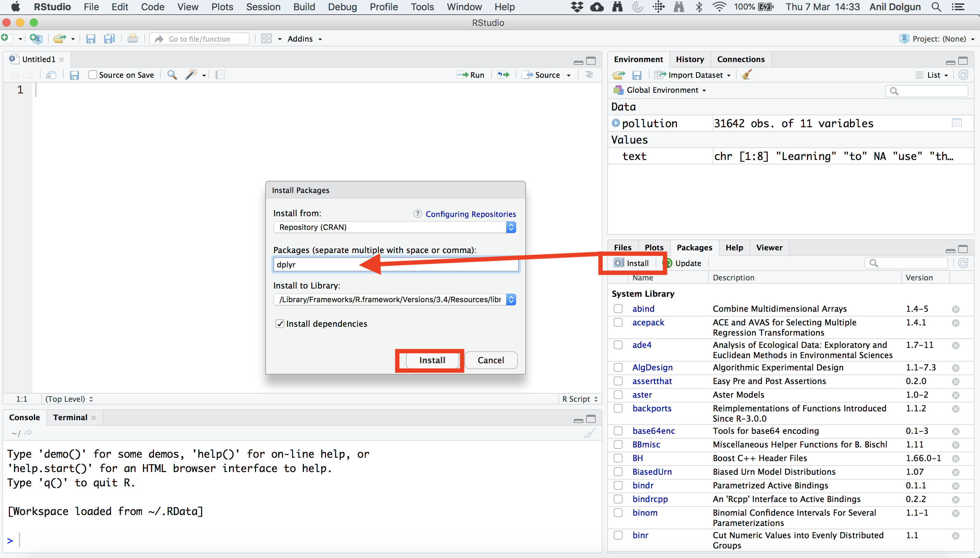This screenshot has height=558, width=980.
Task: Expand pollution data object blue arrow
Action: tap(616, 123)
